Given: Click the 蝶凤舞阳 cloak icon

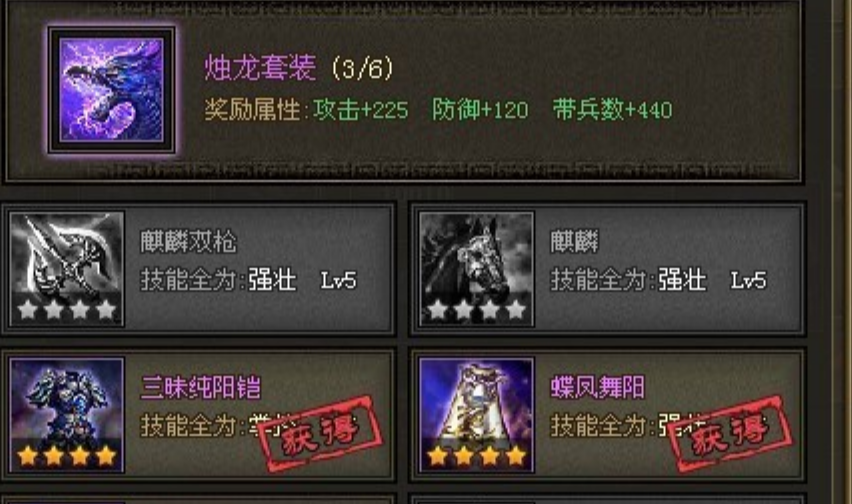Looking at the screenshot, I should [x=477, y=415].
